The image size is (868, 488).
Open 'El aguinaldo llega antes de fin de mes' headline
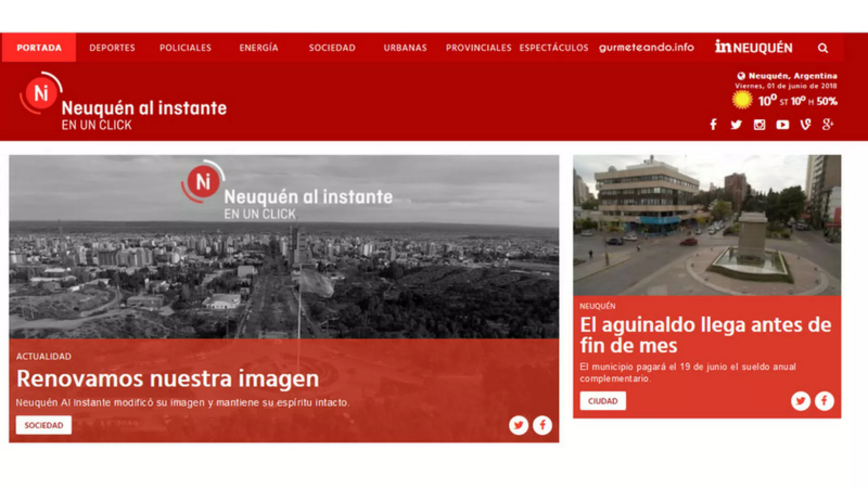(705, 335)
